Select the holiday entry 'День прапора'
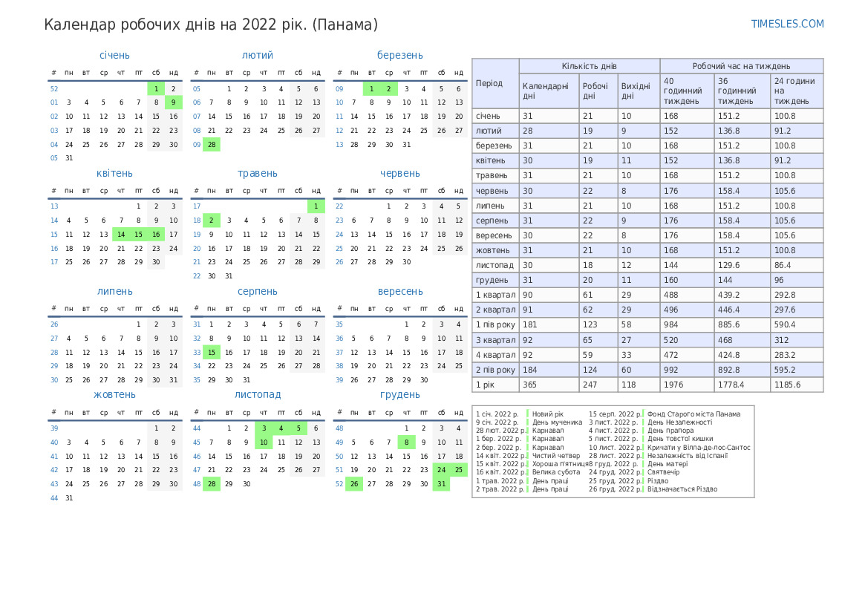868x614 pixels. 670,431
